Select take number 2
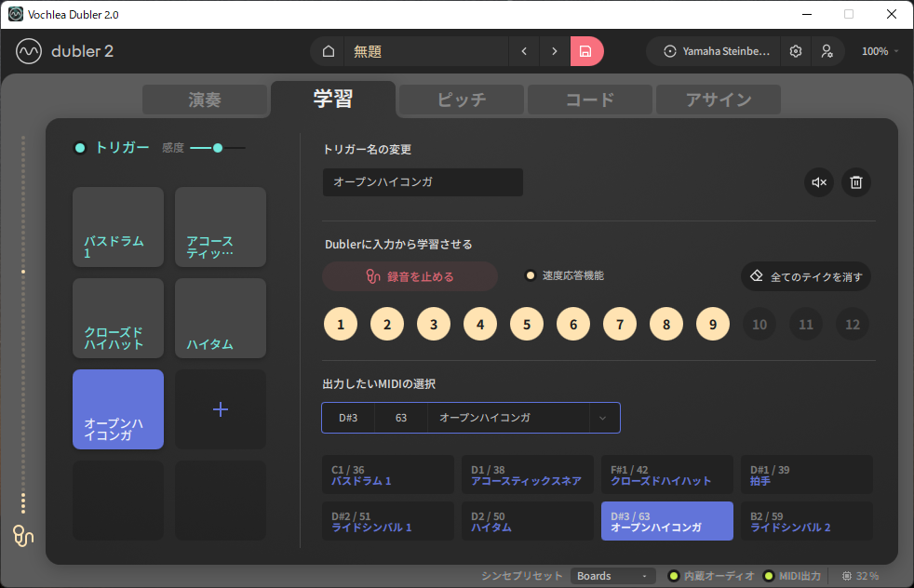This screenshot has width=914, height=588. coord(387,324)
